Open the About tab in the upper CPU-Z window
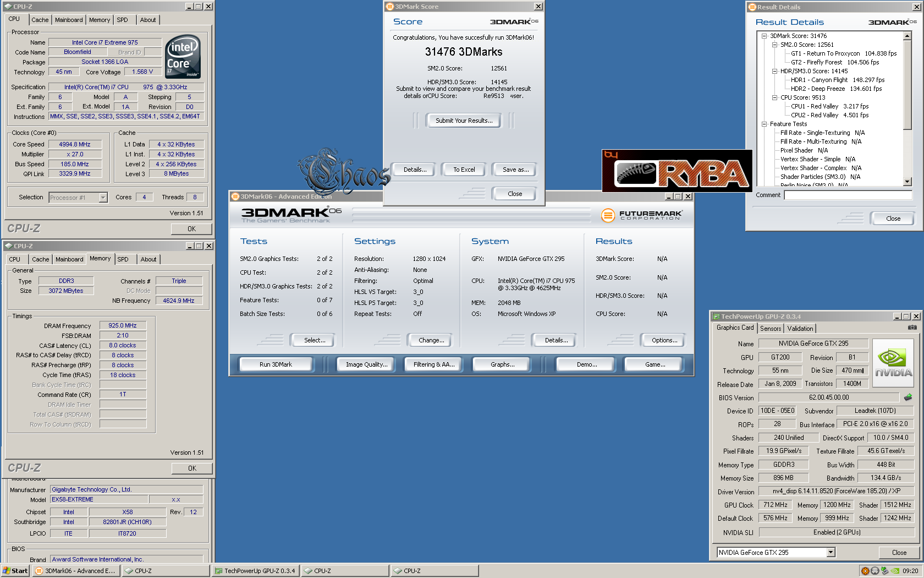Screen dimensions: 924x578 point(147,20)
